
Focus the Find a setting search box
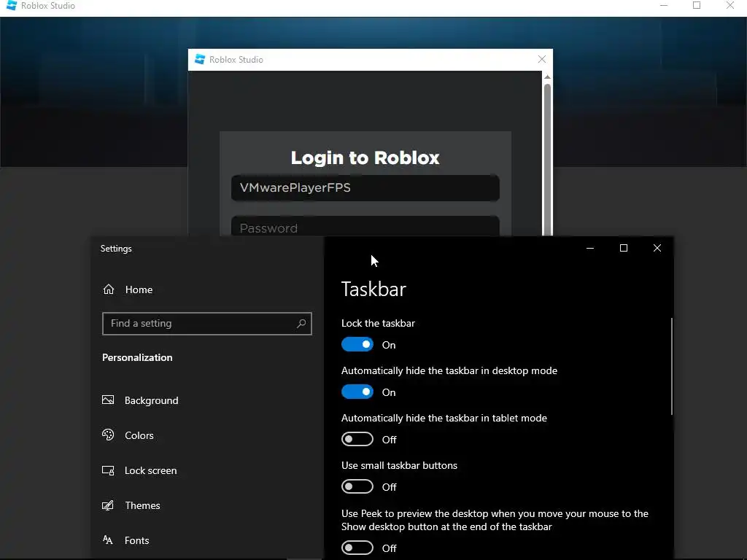point(206,324)
